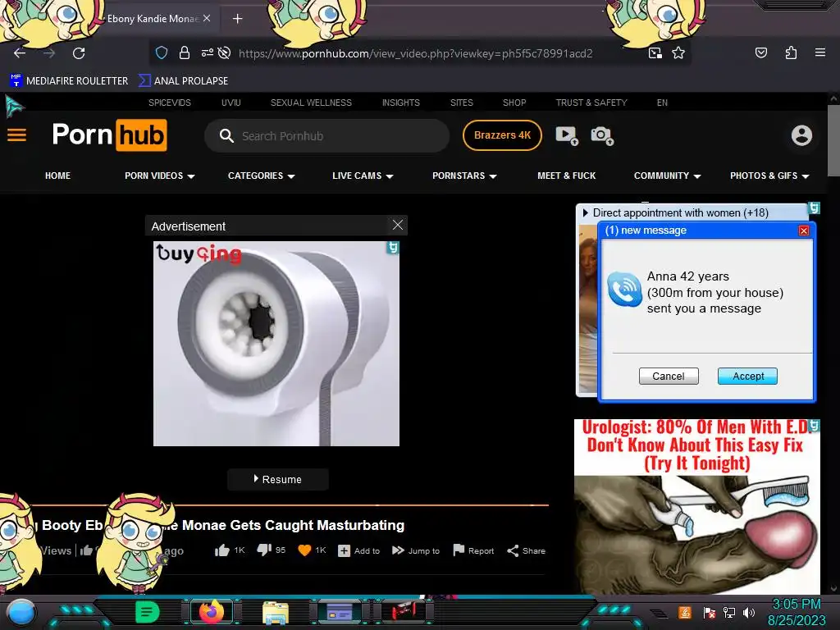Like the video with thumbs up 1K

click(230, 550)
